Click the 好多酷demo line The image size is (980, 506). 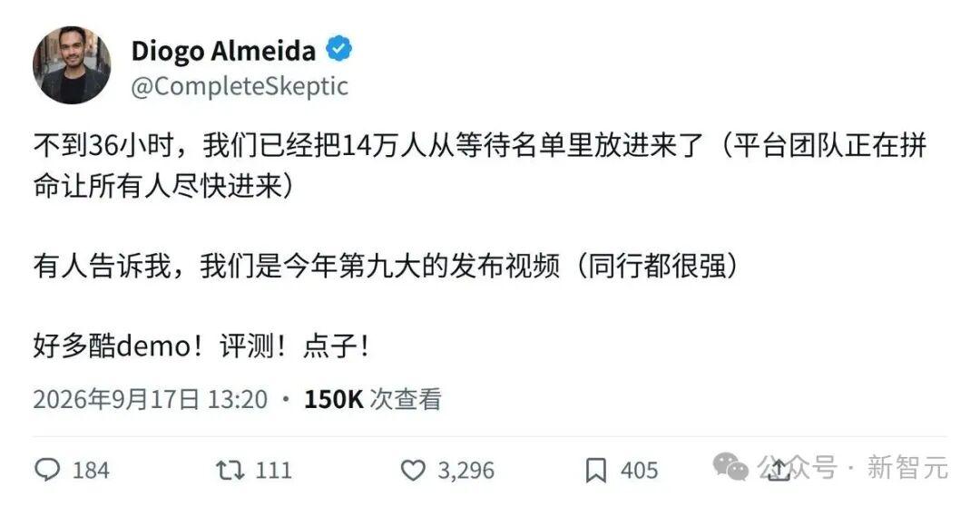[x=201, y=346]
